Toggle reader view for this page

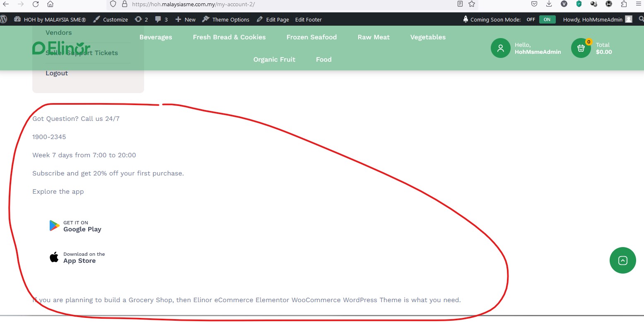460,4
